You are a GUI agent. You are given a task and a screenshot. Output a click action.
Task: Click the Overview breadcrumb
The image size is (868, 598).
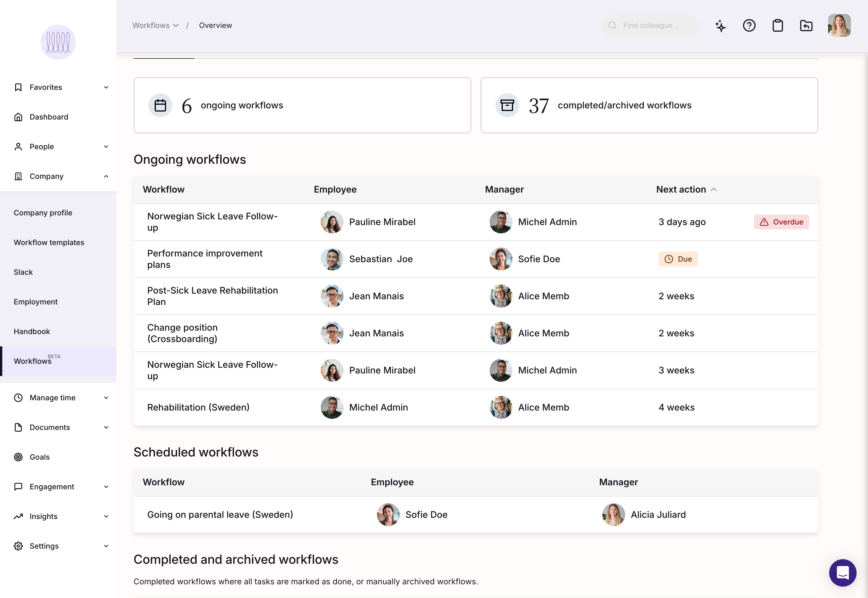pyautogui.click(x=215, y=25)
